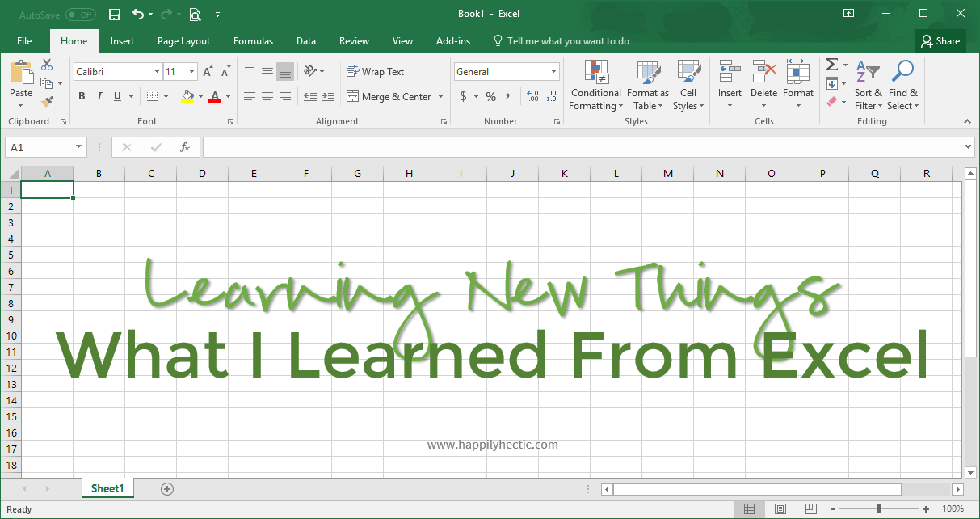Toggle AutoSave switch
Screen dimensions: 980x519
[x=80, y=15]
